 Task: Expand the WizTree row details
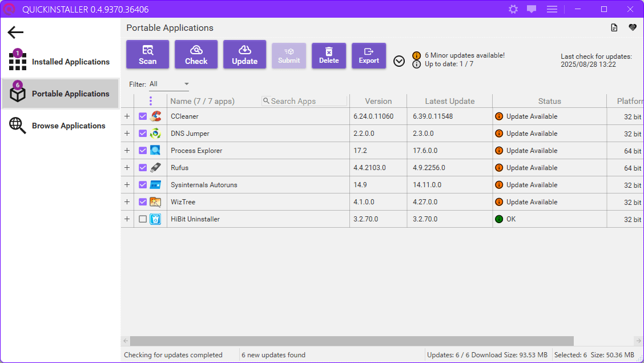click(x=127, y=202)
